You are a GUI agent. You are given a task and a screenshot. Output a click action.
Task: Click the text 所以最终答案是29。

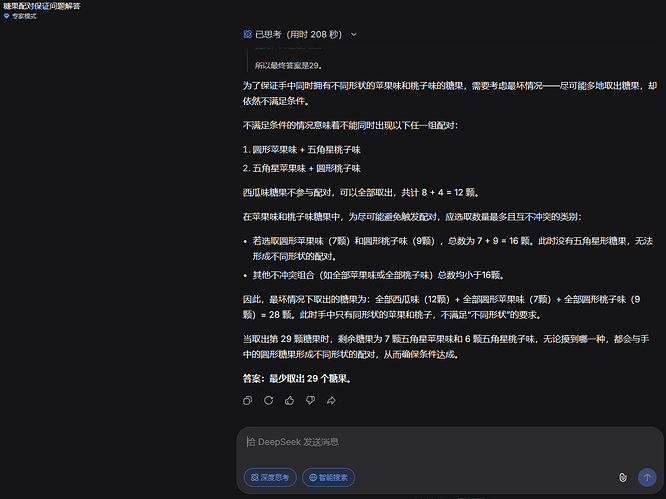click(288, 65)
